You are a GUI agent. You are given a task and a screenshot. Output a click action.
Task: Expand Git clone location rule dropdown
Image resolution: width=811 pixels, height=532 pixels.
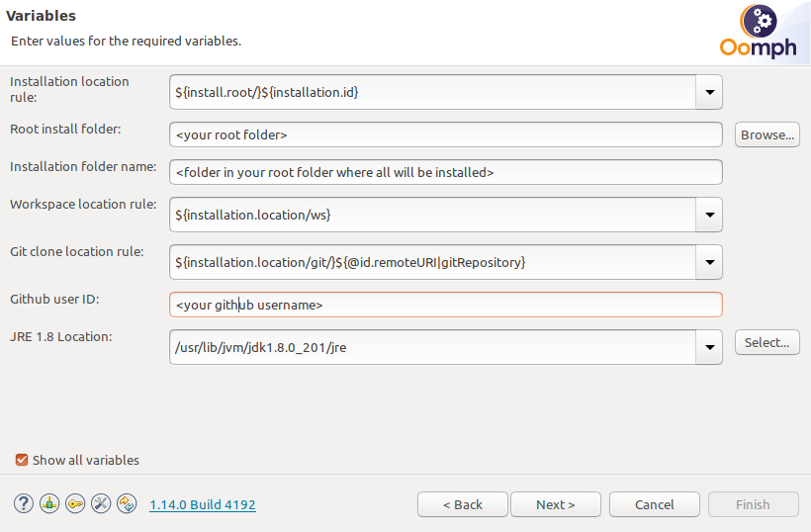point(709,262)
